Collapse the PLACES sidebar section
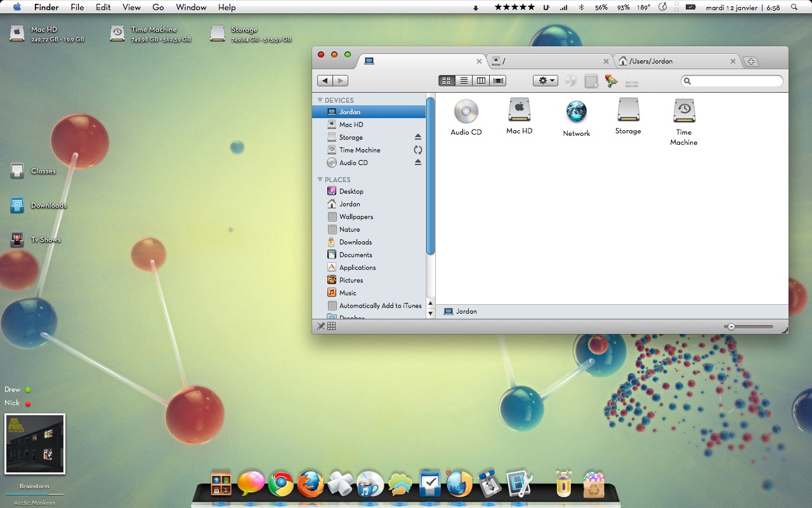 [x=320, y=180]
